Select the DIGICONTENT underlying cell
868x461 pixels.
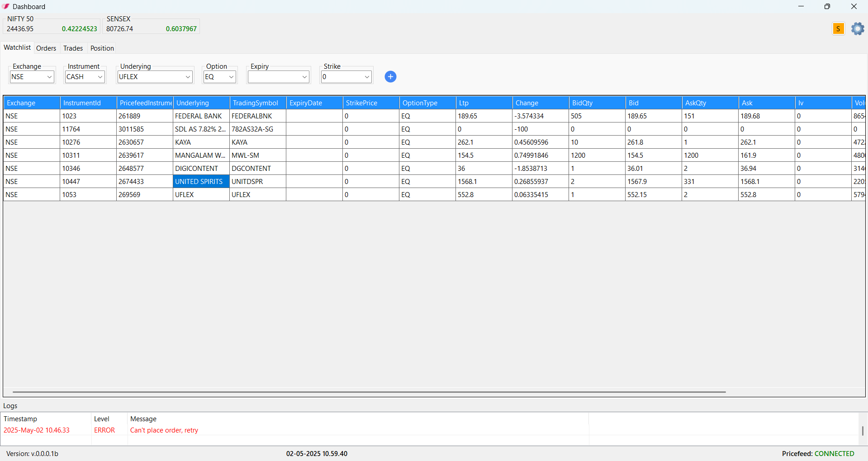point(201,169)
